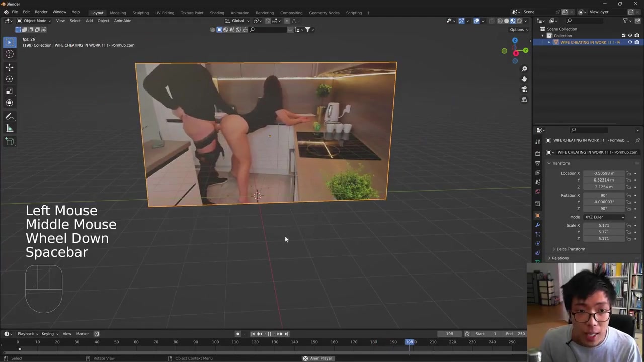Expand the Delta Transform panel
The image size is (644, 362).
(x=571, y=249)
